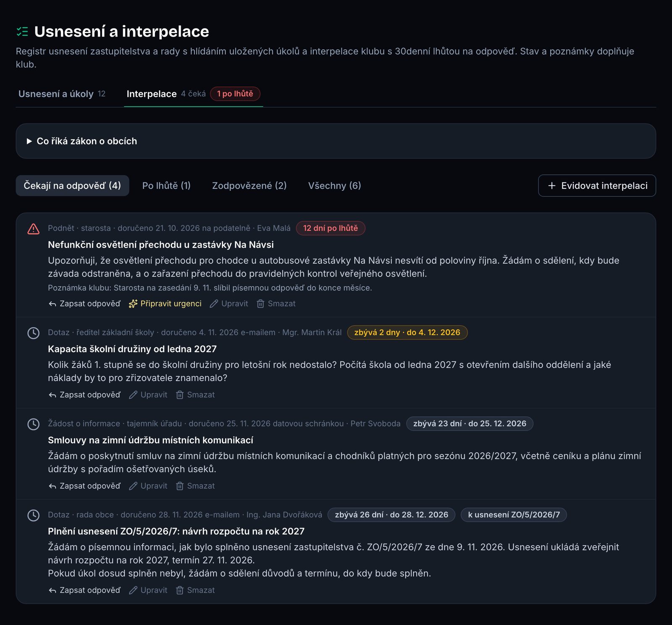Viewport: 672px width, 625px height.
Task: Edit the 'Kapacita školní družiny' interpelace
Action: [x=148, y=395]
